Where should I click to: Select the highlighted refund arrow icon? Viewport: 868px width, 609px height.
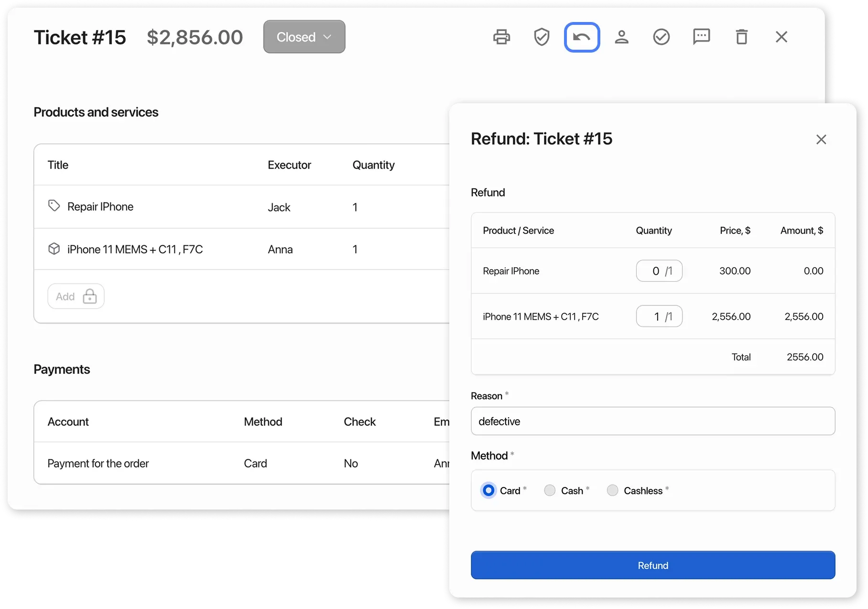click(x=581, y=36)
